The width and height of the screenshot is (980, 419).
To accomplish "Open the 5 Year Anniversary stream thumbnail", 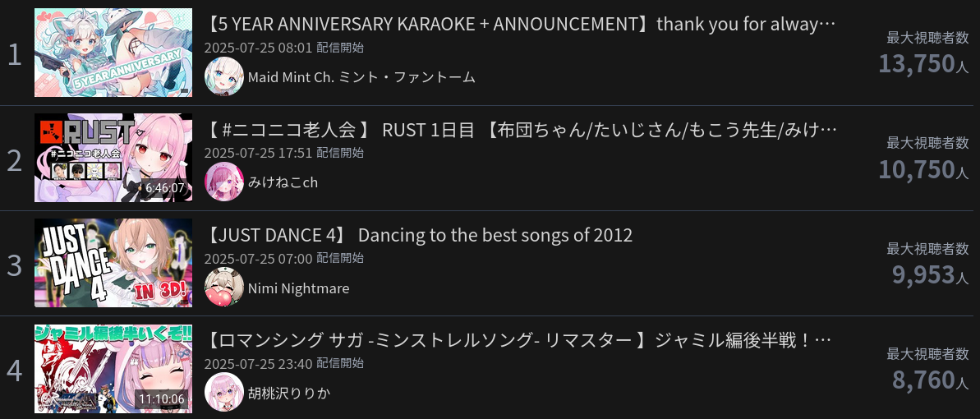I will pos(113,53).
